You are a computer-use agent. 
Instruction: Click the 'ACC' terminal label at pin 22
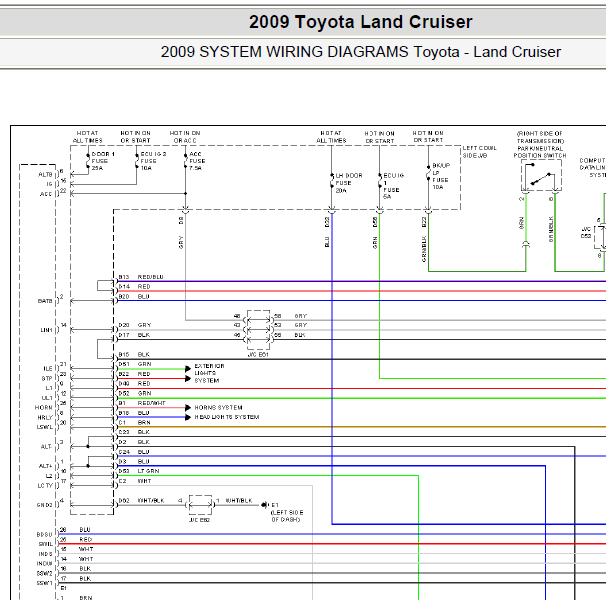click(46, 194)
